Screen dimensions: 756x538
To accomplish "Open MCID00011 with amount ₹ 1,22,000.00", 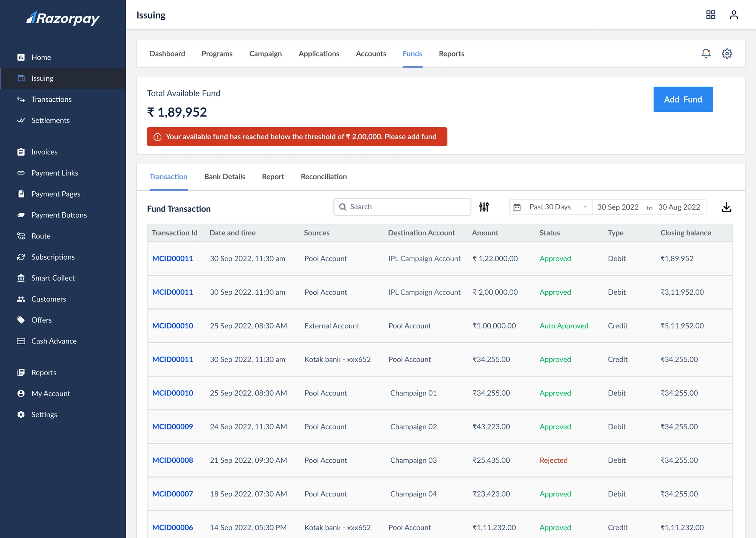I will (172, 258).
